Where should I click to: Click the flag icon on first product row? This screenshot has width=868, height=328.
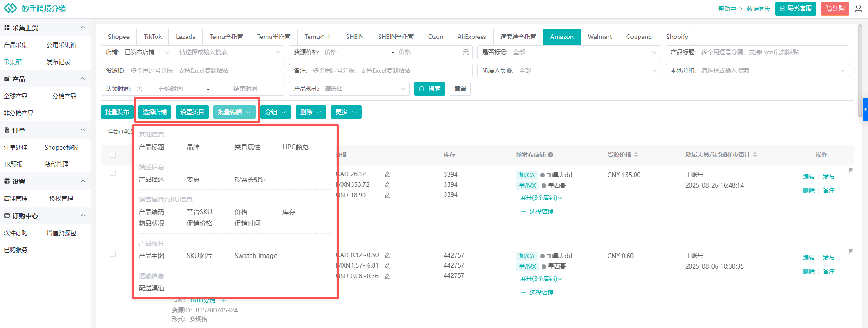point(851,170)
